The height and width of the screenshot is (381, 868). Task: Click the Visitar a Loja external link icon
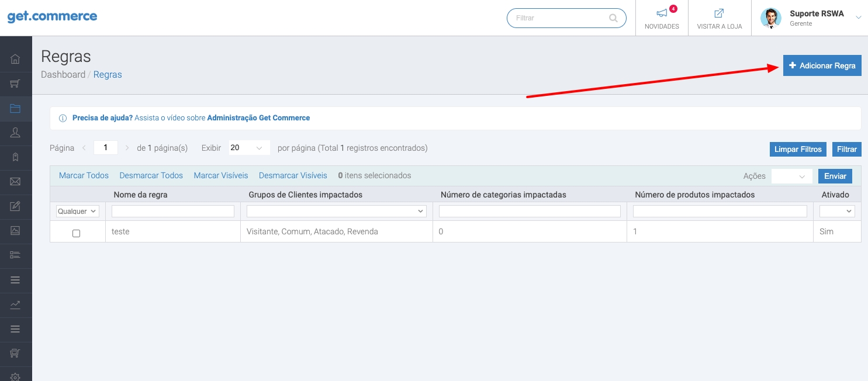719,13
